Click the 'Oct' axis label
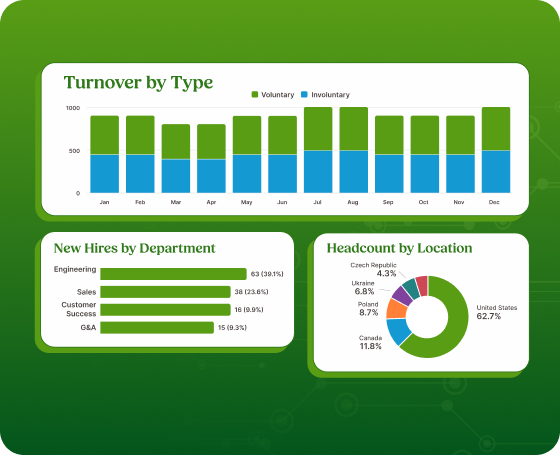This screenshot has width=560, height=455. 424,202
